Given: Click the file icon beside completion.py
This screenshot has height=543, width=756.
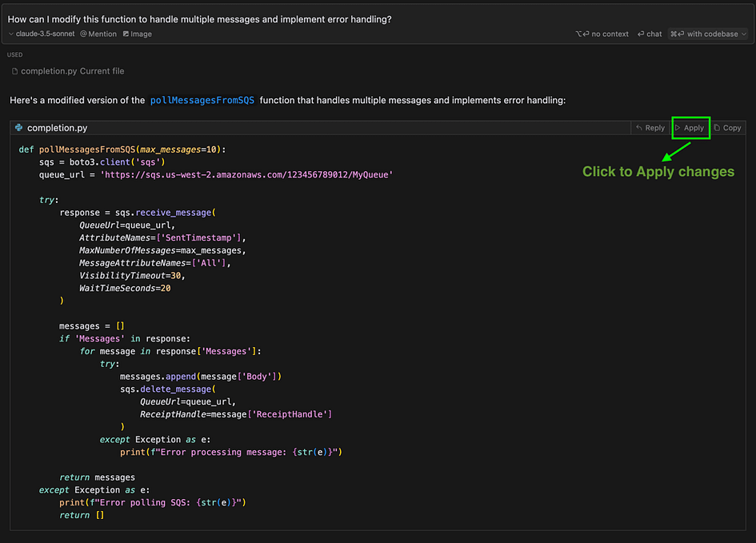Looking at the screenshot, I should pyautogui.click(x=15, y=71).
